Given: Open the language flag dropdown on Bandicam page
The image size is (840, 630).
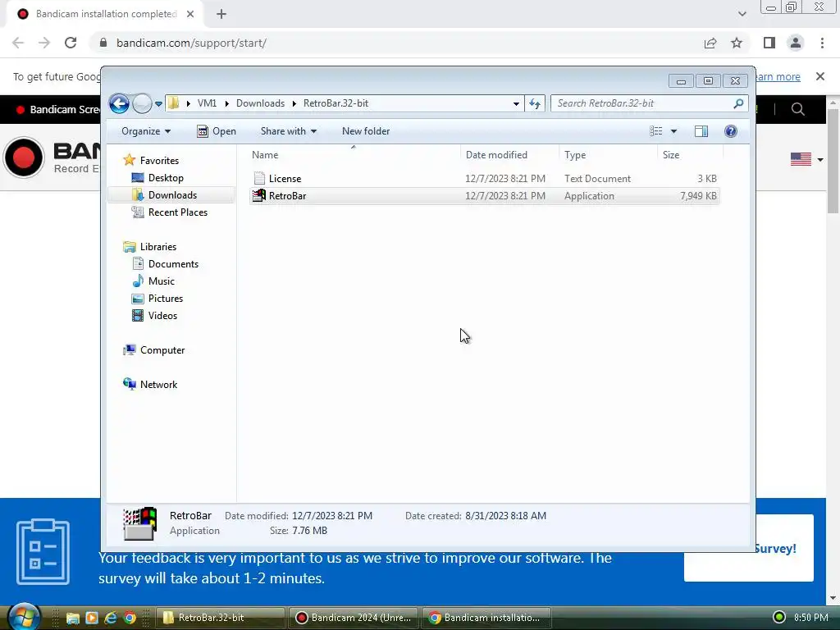Looking at the screenshot, I should point(807,159).
